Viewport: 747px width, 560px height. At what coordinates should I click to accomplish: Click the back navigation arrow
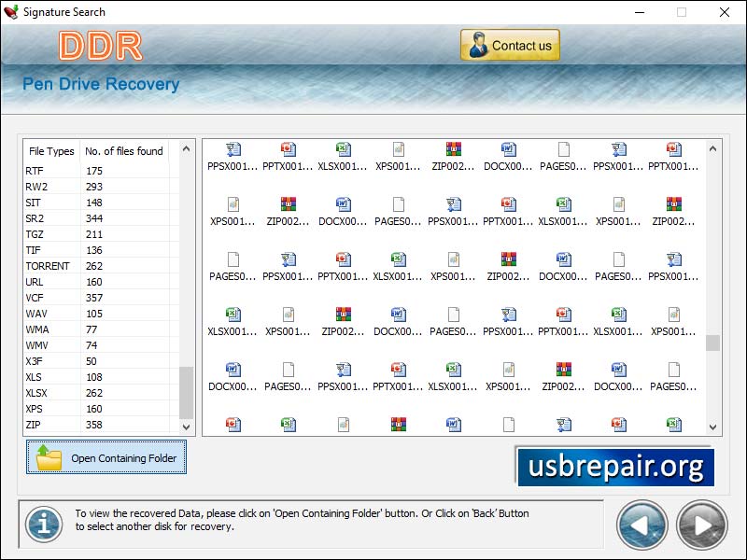point(641,525)
